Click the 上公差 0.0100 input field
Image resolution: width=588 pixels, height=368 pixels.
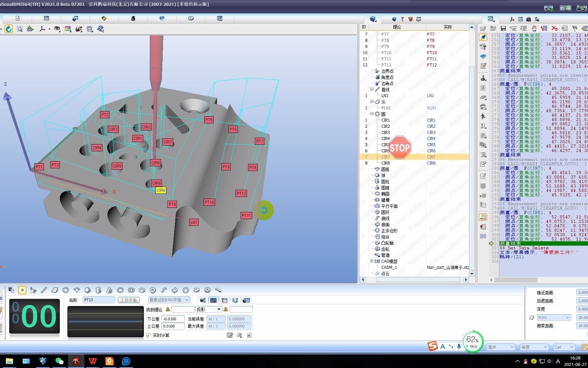click(173, 326)
